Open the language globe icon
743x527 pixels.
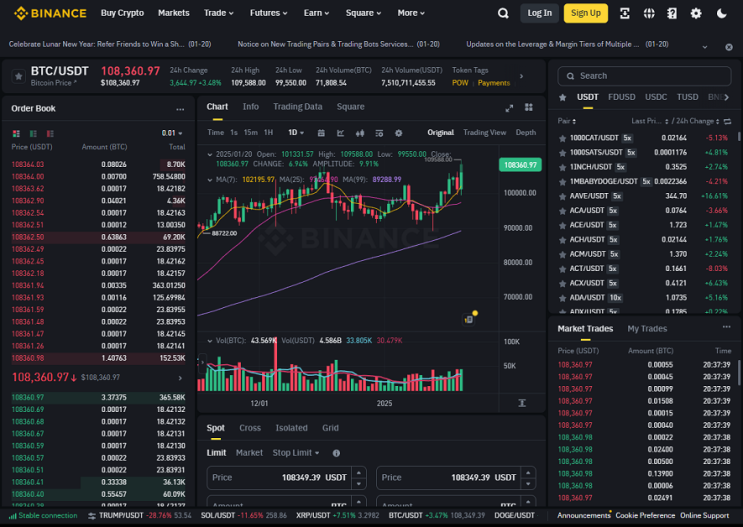click(x=649, y=13)
